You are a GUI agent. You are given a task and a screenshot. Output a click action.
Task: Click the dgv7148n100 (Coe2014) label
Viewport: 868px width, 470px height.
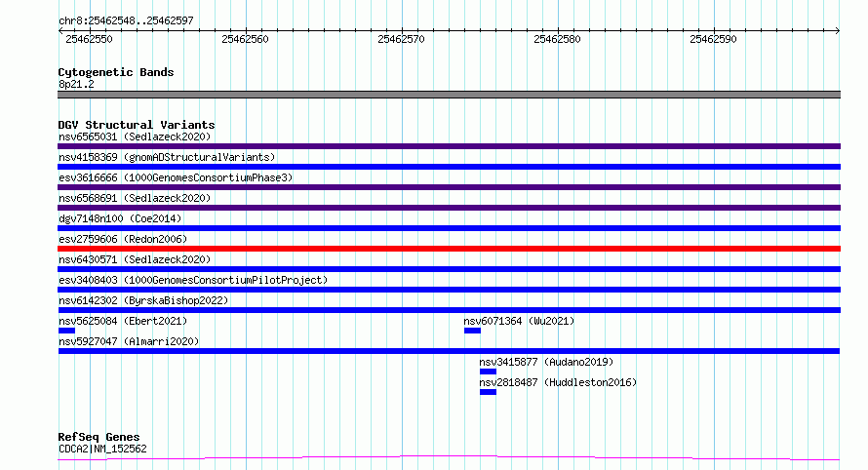120,218
